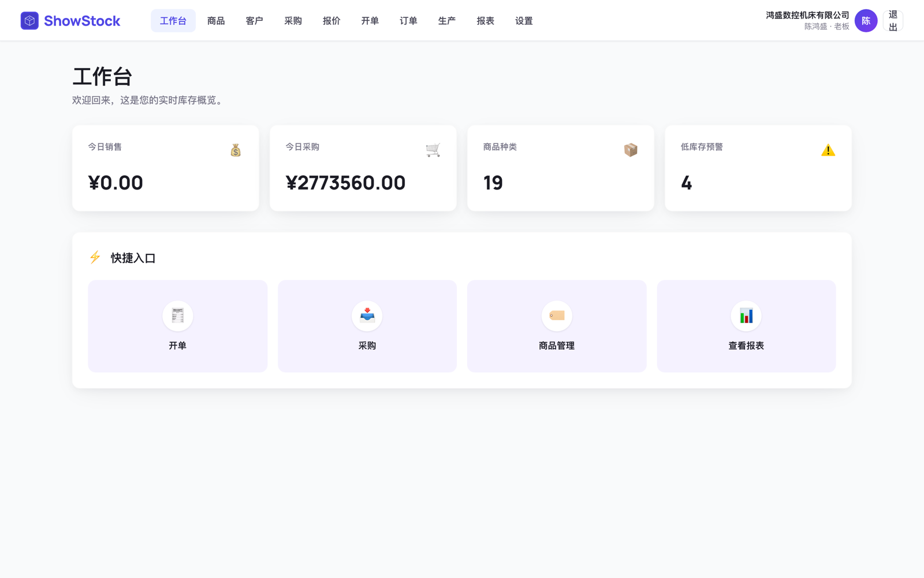Click the inbox tray icon in 采购 shortcut

(367, 316)
